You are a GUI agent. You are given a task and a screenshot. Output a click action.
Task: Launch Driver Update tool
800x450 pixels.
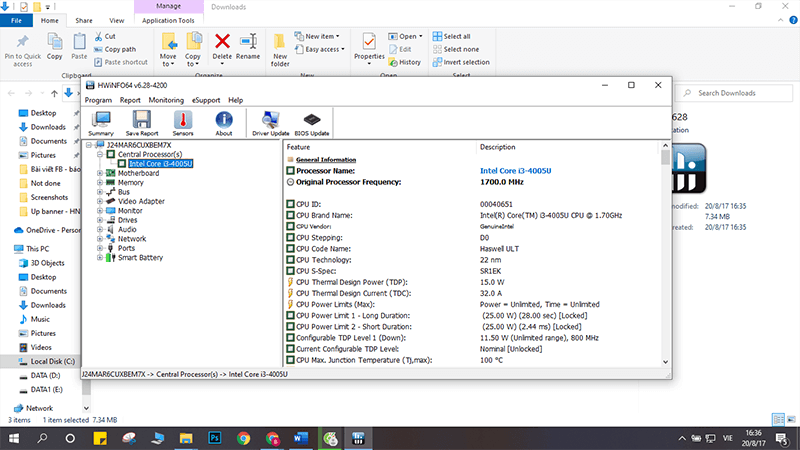[x=270, y=124]
